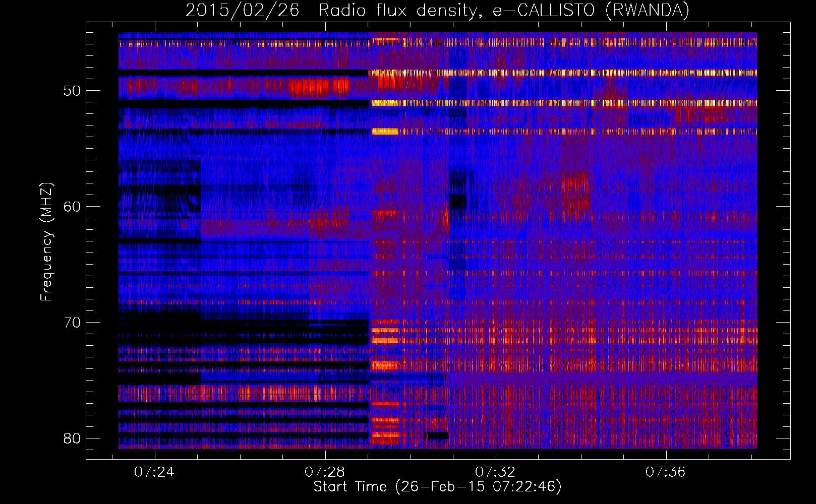Click the 80 MHz frequency tick label
The image size is (816, 504).
tap(72, 438)
